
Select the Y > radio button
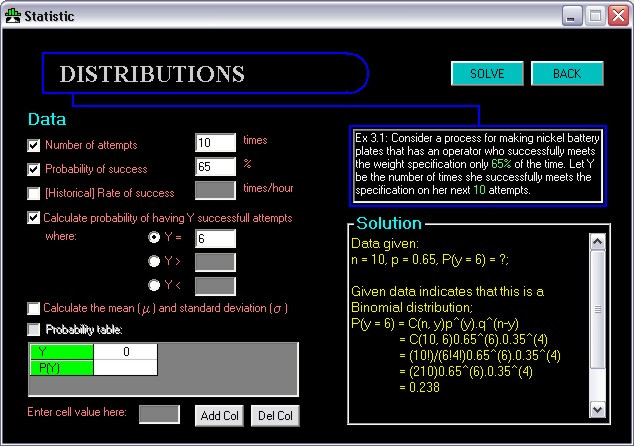[154, 261]
